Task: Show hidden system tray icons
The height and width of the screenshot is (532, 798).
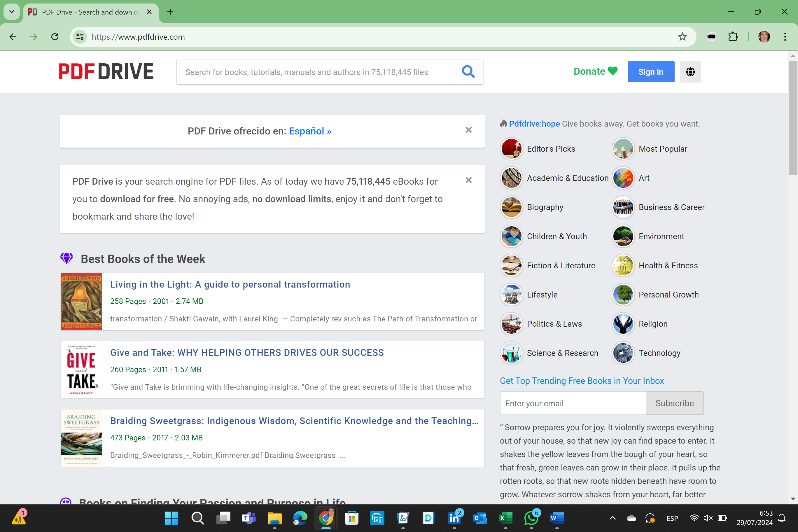Action: coord(612,518)
